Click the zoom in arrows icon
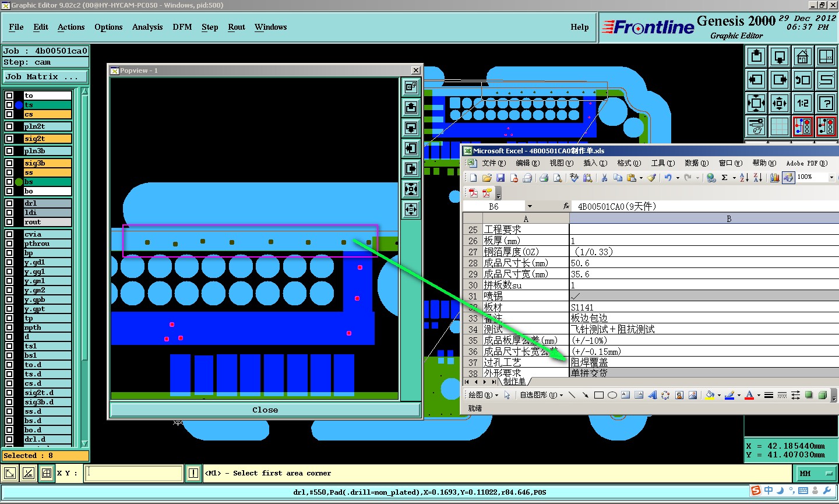Image resolution: width=839 pixels, height=504 pixels. pos(756,103)
